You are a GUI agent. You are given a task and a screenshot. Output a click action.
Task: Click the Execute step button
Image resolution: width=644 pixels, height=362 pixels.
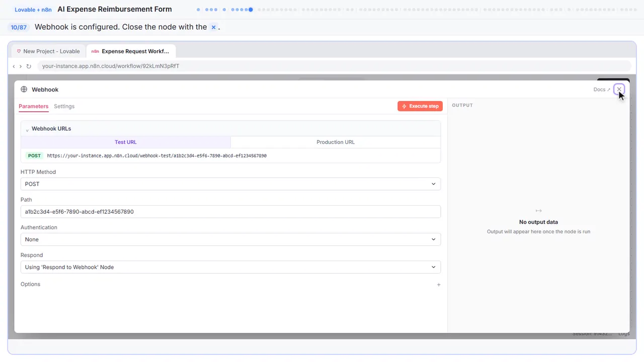point(420,106)
